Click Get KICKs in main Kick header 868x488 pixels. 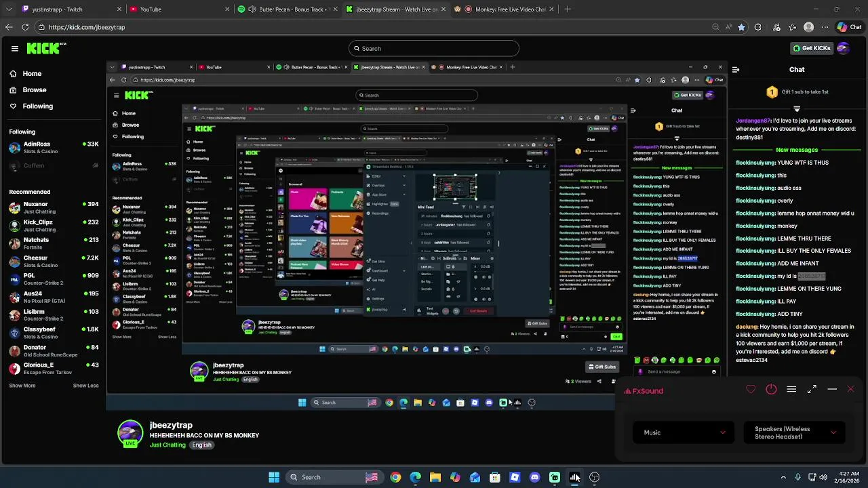tap(812, 48)
